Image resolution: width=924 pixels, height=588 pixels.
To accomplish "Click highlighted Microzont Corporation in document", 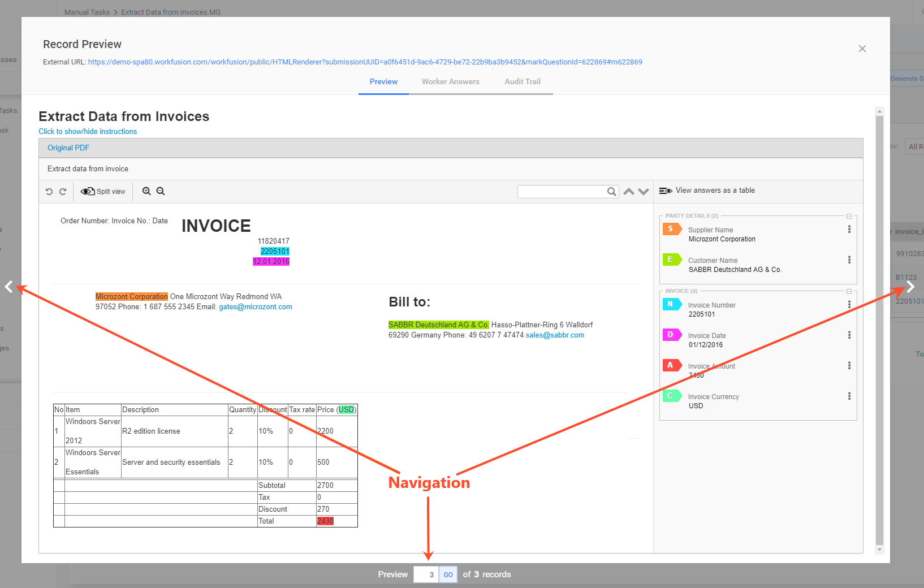I will click(132, 297).
